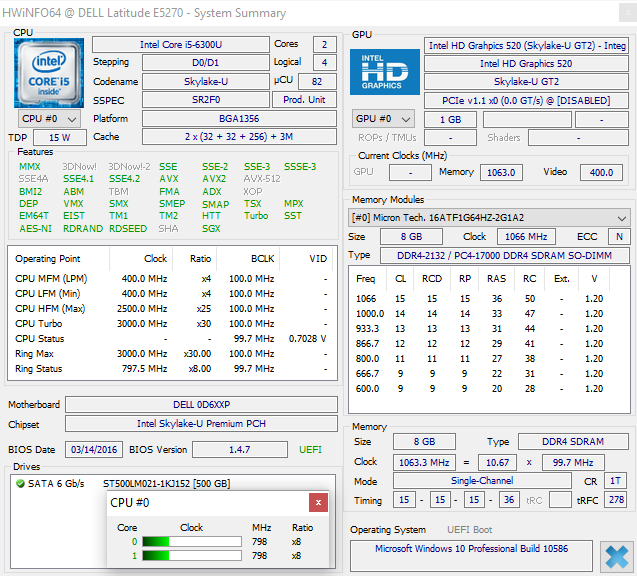Click the AES-NI feature label
Viewport: 637px width, 576px height.
(36, 229)
